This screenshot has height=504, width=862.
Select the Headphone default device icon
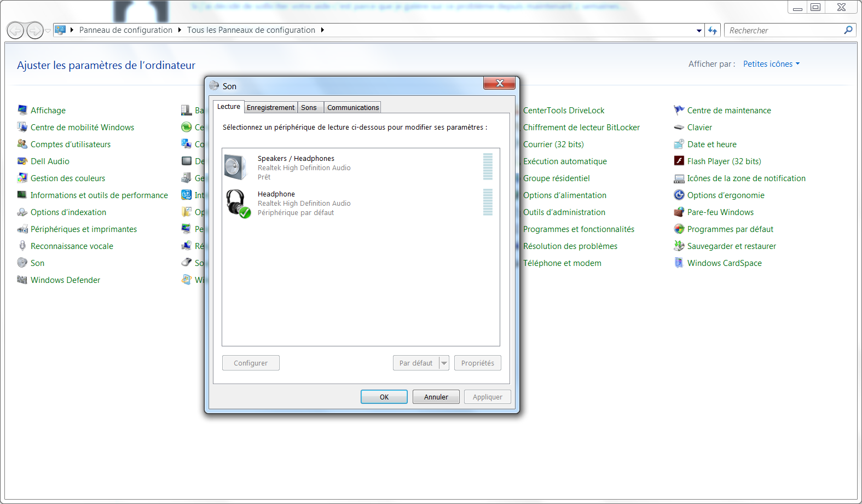coord(238,203)
